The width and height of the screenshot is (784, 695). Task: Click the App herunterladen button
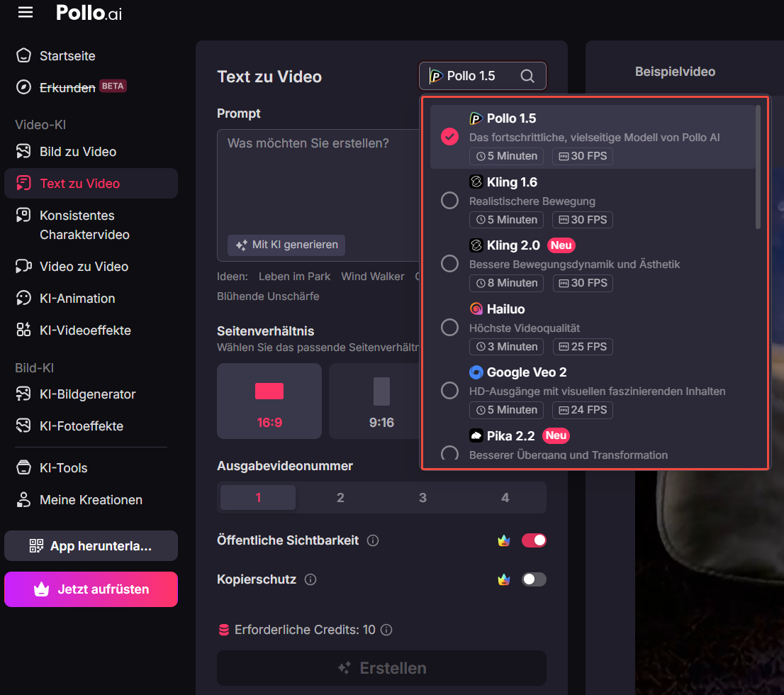(91, 546)
